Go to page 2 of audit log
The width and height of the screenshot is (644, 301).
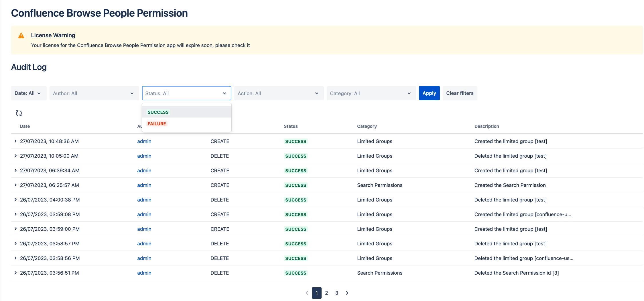326,293
